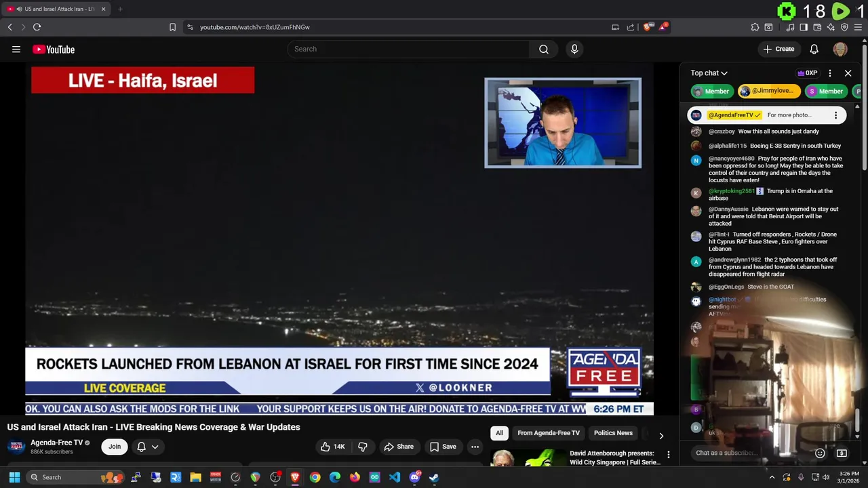
Task: Click the @Jimmylove member chip
Action: click(x=769, y=91)
